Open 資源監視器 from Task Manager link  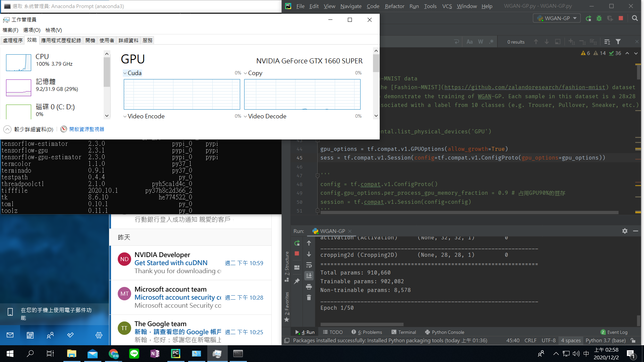[87, 129]
